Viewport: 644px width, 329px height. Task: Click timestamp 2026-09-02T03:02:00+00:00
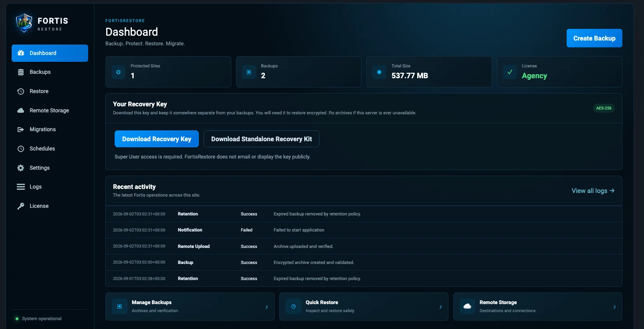pos(139,262)
